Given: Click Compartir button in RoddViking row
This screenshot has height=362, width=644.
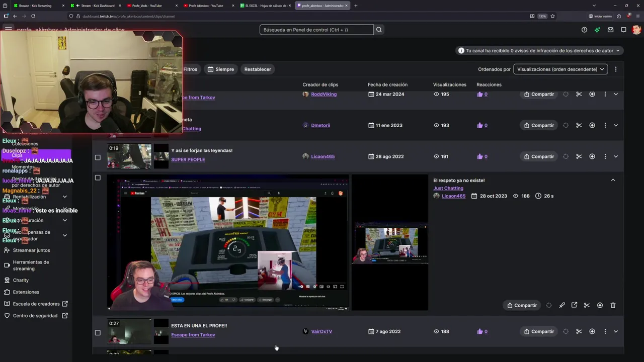Looking at the screenshot, I should [539, 94].
